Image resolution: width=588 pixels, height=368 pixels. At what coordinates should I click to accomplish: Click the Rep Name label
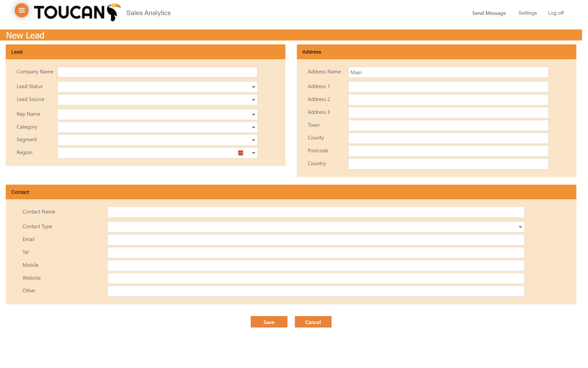(x=28, y=114)
